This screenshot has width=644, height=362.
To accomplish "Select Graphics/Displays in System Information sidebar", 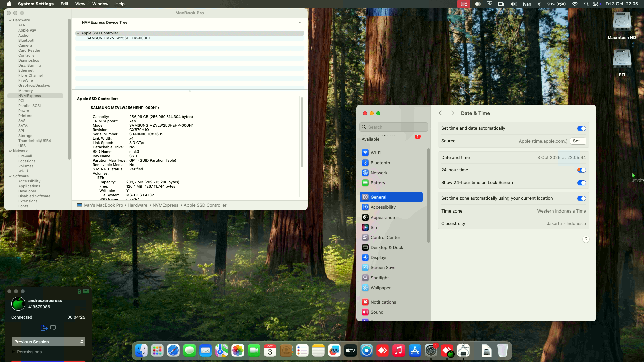I will 34,86.
